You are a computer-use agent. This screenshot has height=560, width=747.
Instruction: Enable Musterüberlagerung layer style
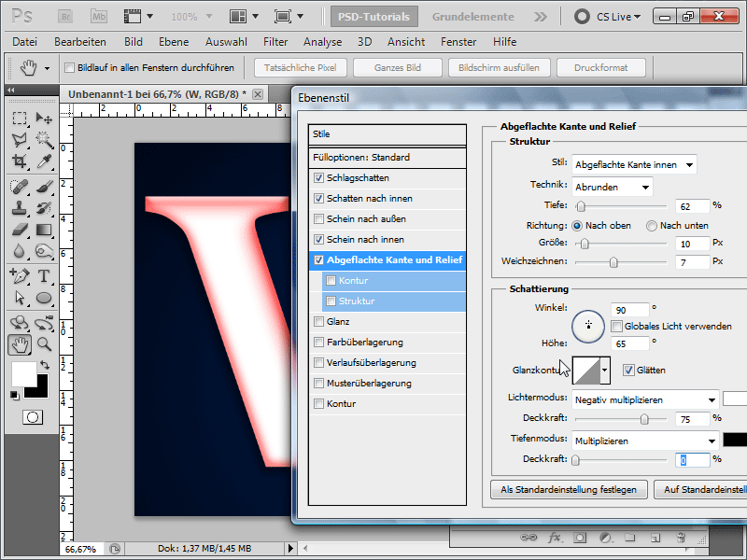[x=318, y=384]
